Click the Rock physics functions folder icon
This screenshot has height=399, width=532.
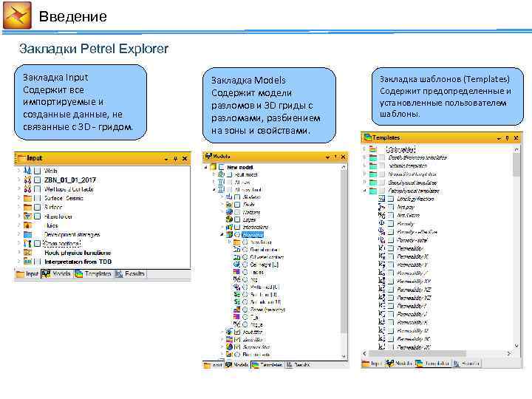27,253
